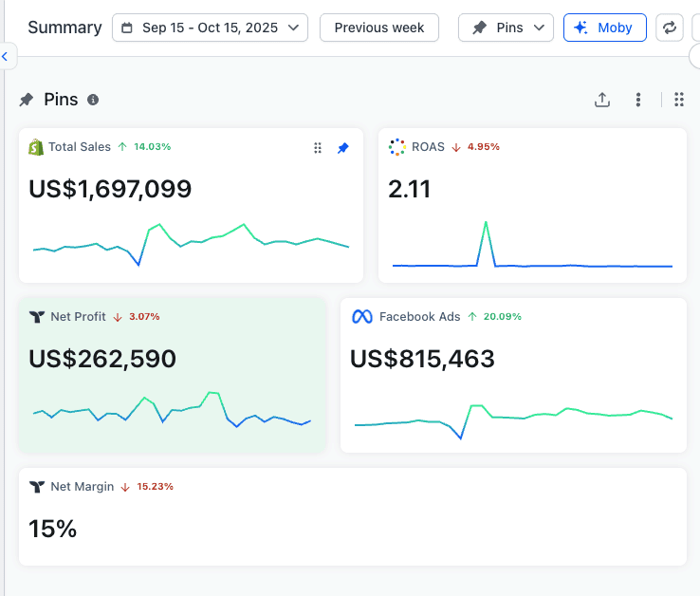Export the Pins section with upload icon

point(602,100)
